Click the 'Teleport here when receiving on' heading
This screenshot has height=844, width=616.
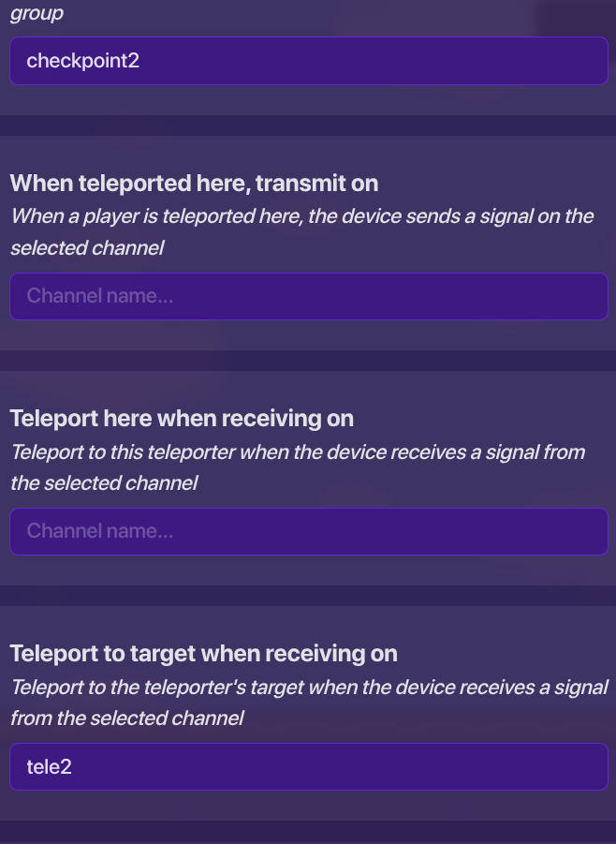(x=182, y=419)
